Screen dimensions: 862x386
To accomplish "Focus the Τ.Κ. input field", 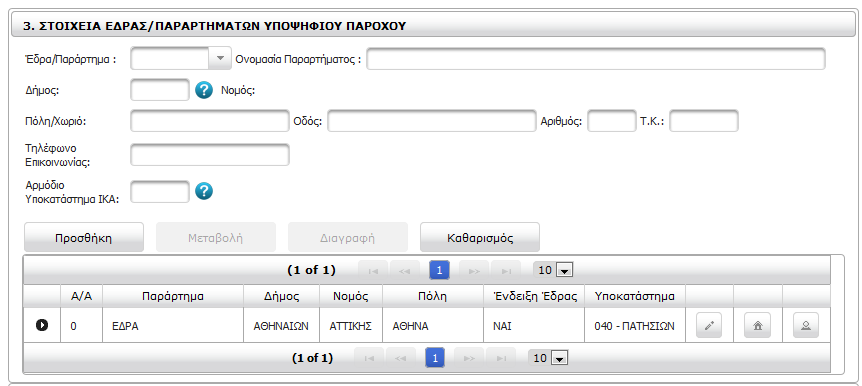I will (704, 121).
